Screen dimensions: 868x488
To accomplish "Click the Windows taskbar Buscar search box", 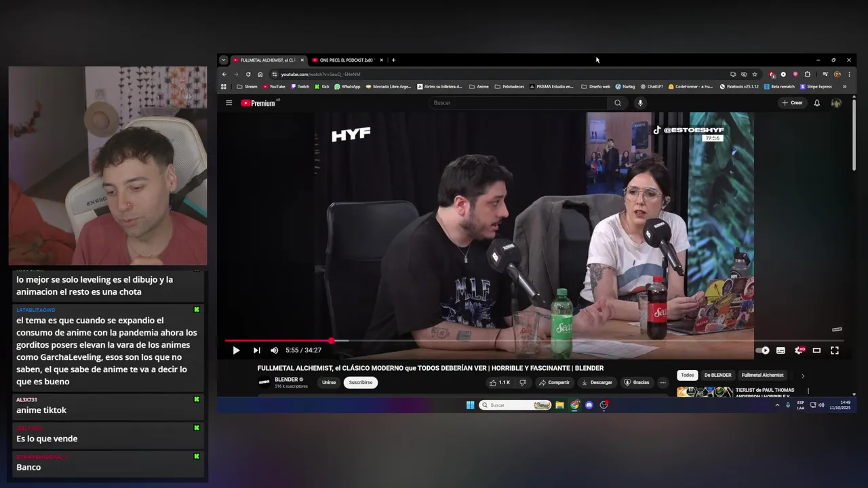I will coord(515,405).
